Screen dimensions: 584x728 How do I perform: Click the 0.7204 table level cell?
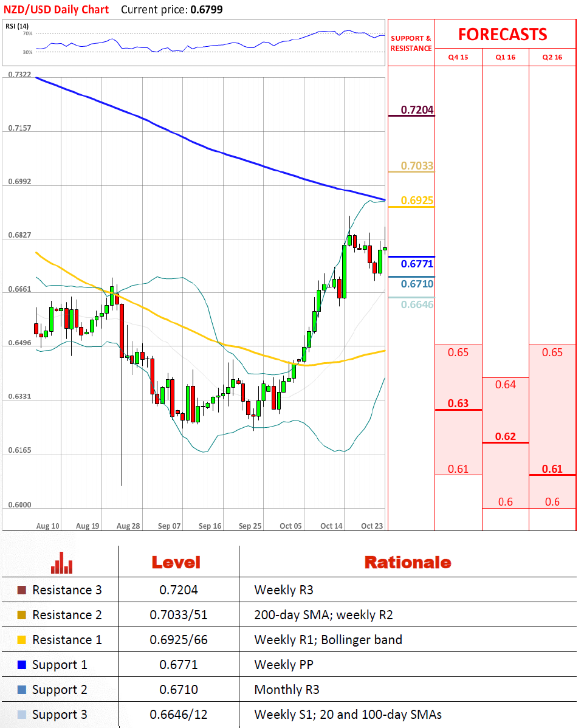click(179, 590)
